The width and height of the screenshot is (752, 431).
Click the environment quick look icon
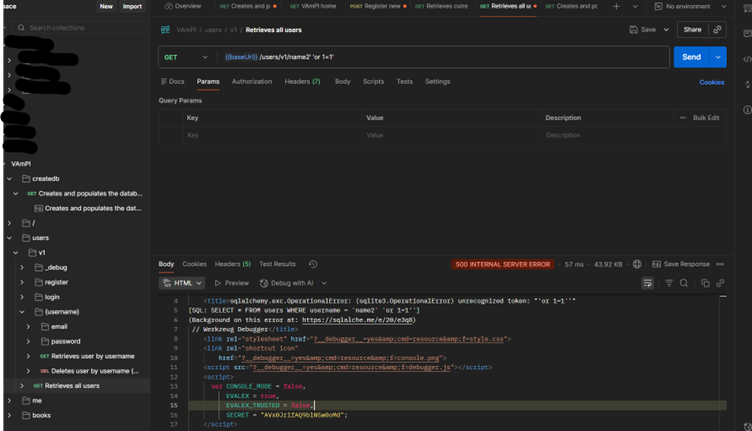658,6
